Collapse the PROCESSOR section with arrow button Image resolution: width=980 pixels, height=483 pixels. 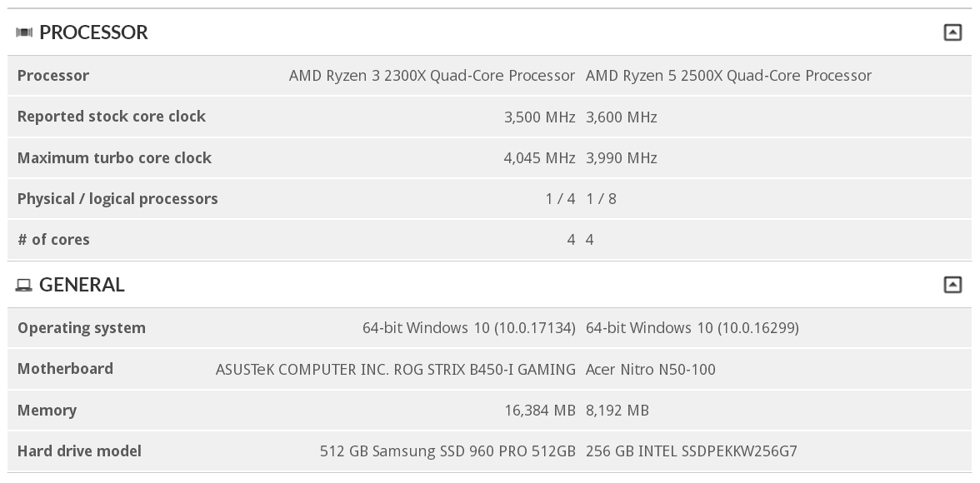(952, 32)
